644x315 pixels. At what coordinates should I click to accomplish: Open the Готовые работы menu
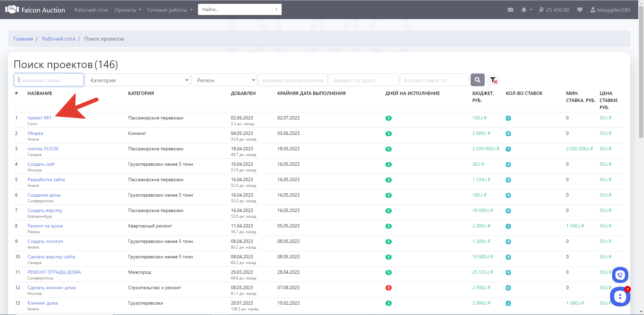tap(169, 10)
